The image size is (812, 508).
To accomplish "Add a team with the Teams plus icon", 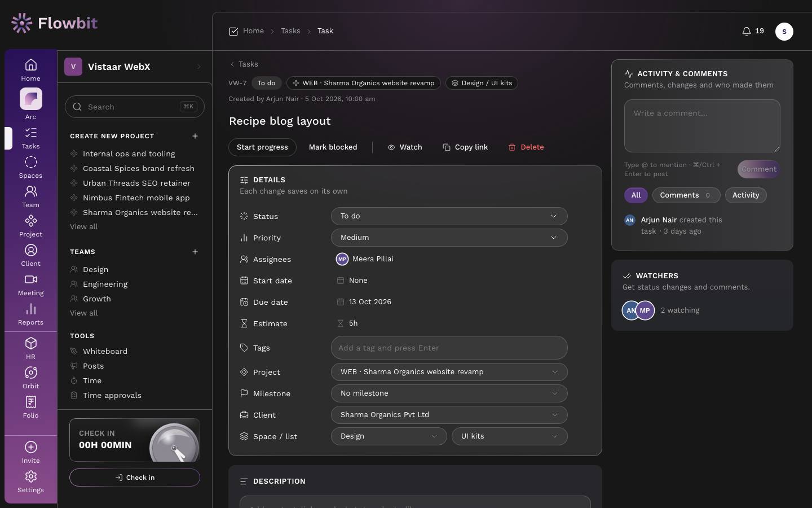I will click(x=195, y=252).
